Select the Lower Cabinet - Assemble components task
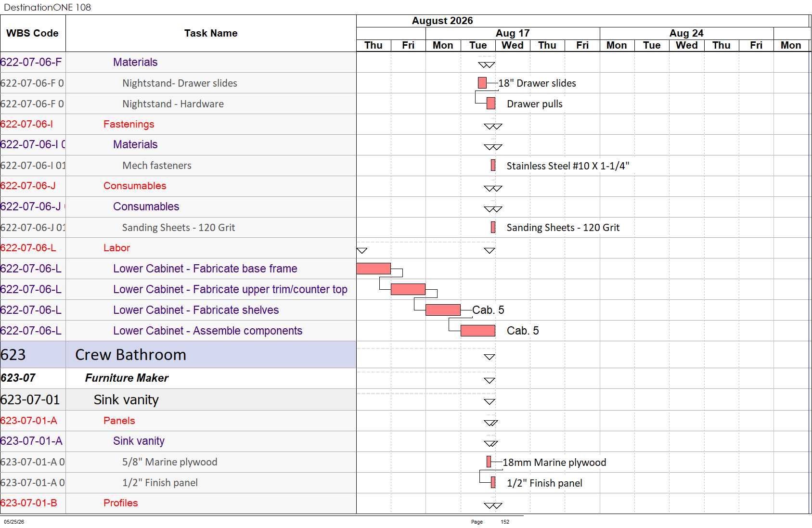The width and height of the screenshot is (812, 528). coord(207,331)
